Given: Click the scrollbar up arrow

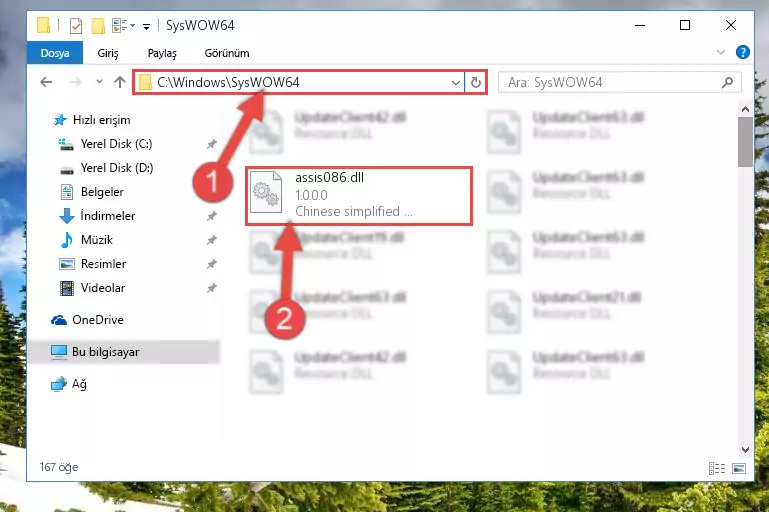Looking at the screenshot, I should click(745, 109).
